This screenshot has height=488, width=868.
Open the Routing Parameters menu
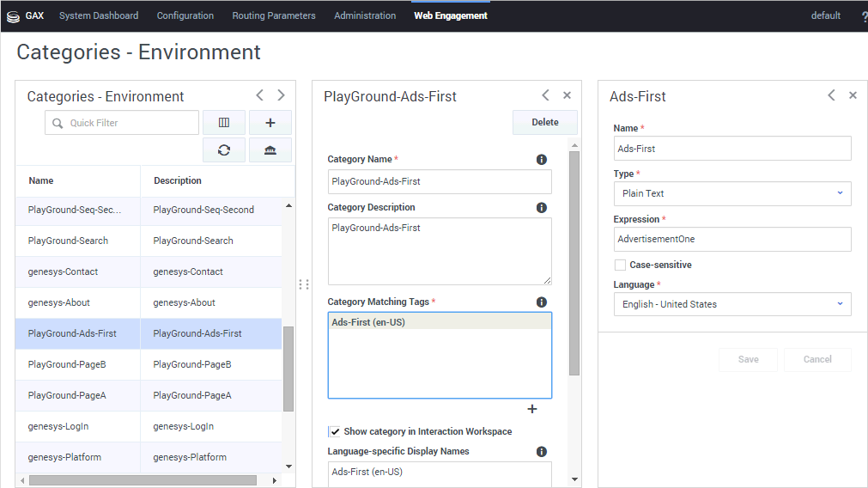[274, 15]
